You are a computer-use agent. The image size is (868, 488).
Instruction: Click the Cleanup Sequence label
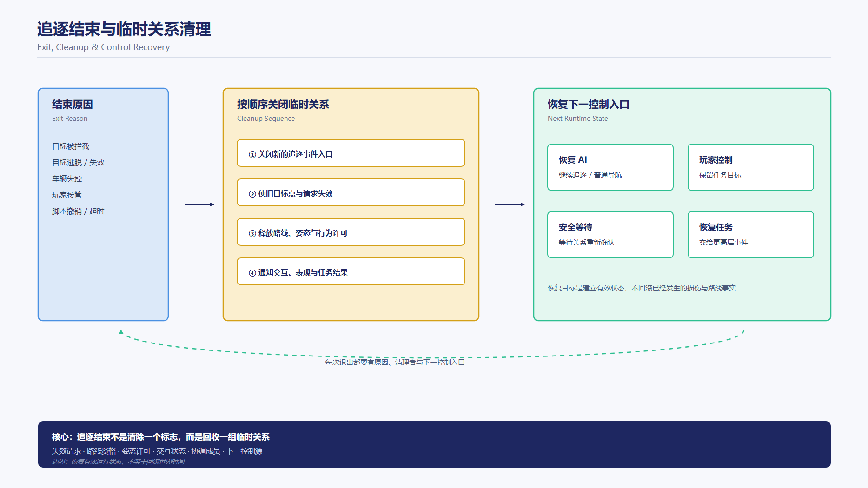tap(266, 119)
